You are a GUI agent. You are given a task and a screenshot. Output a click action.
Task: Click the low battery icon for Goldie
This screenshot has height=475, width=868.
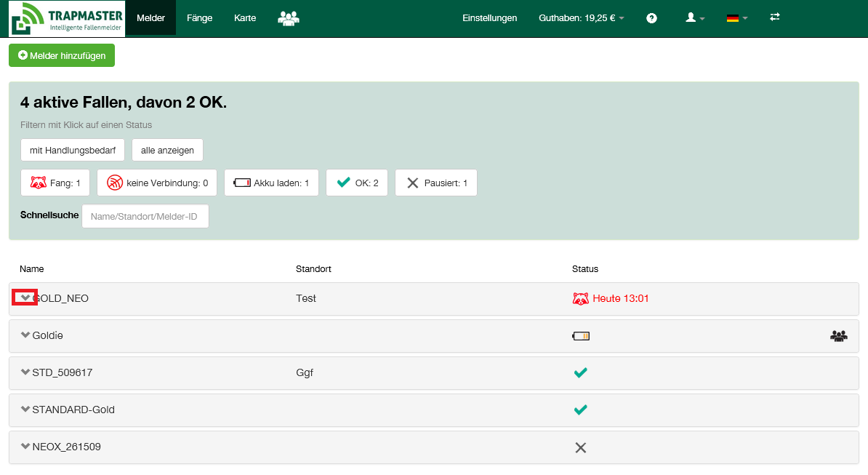point(581,336)
